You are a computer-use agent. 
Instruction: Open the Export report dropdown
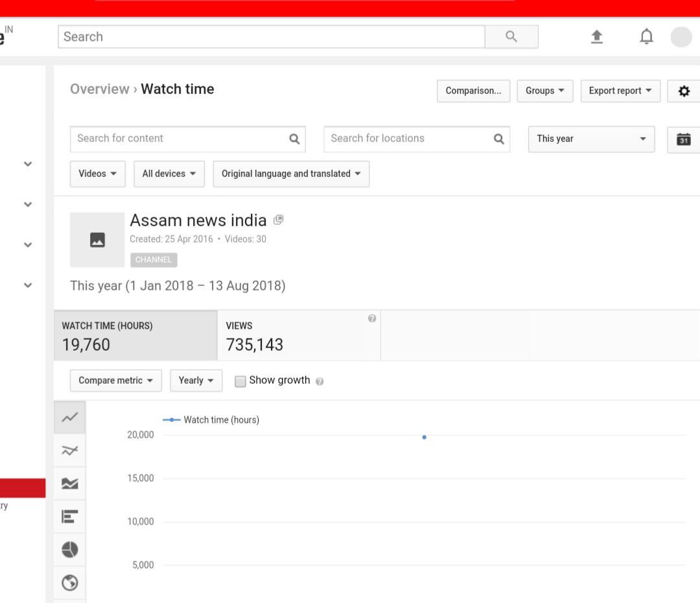pos(620,91)
